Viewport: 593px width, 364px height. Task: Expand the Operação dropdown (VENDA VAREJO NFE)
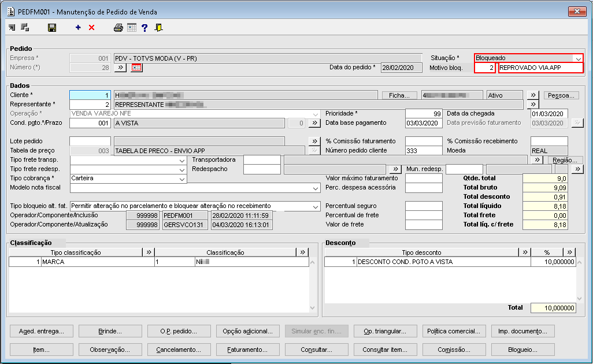[x=316, y=114]
